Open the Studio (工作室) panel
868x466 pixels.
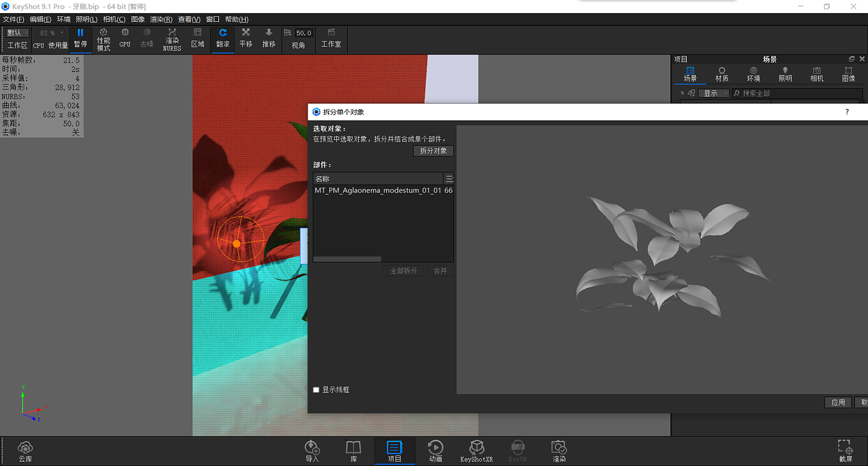331,38
